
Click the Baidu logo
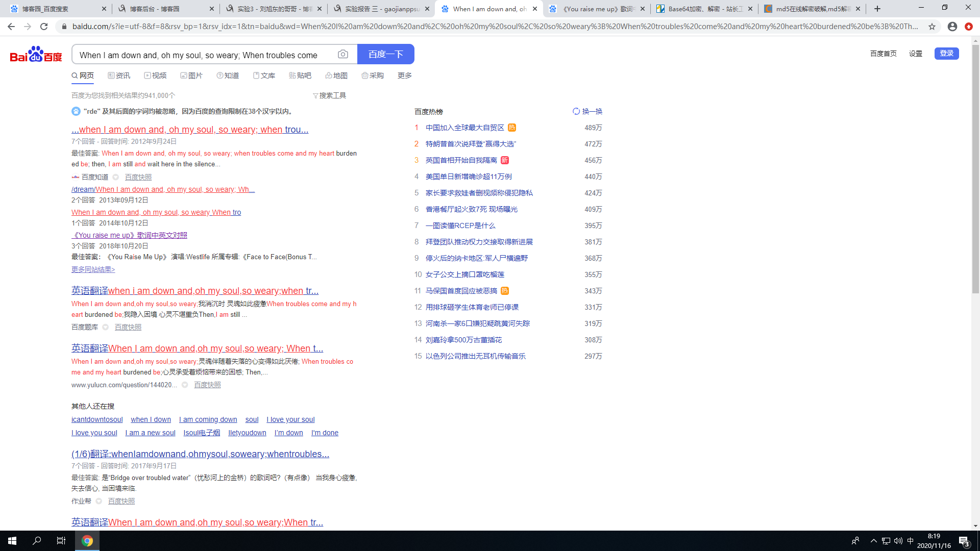pos(36,54)
